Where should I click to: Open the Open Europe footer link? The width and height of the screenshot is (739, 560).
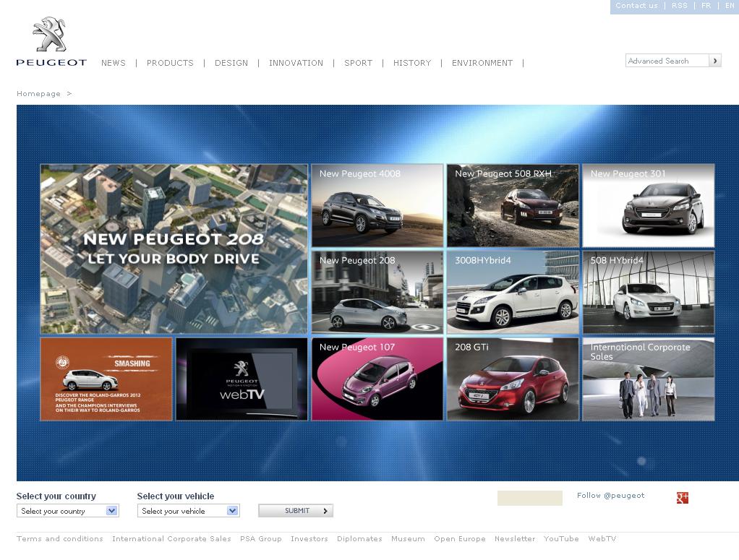click(460, 539)
